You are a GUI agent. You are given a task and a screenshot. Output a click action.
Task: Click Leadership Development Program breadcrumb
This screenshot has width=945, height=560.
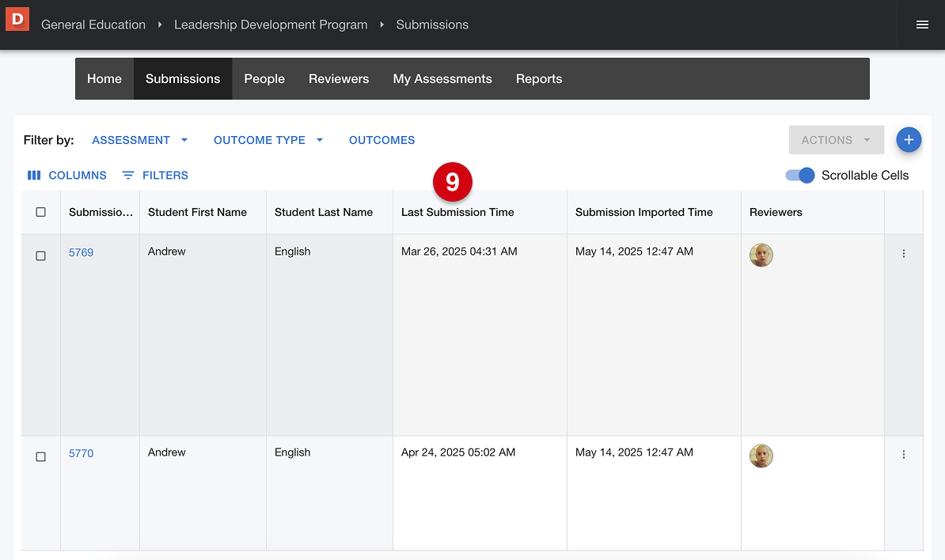(x=271, y=25)
